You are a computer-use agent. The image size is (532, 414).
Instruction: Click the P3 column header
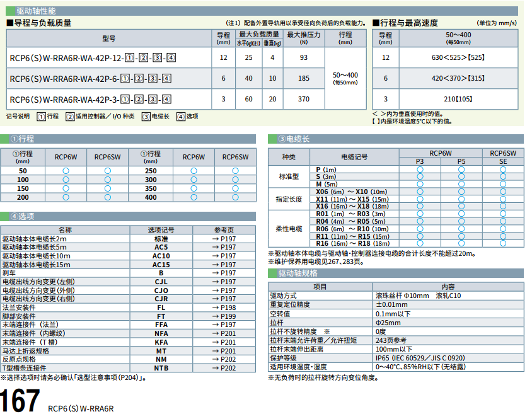click(x=420, y=161)
